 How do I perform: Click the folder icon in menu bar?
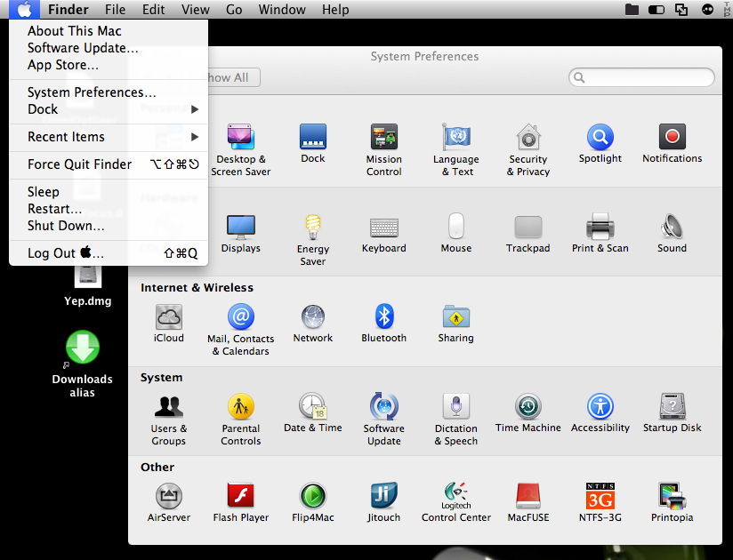632,10
